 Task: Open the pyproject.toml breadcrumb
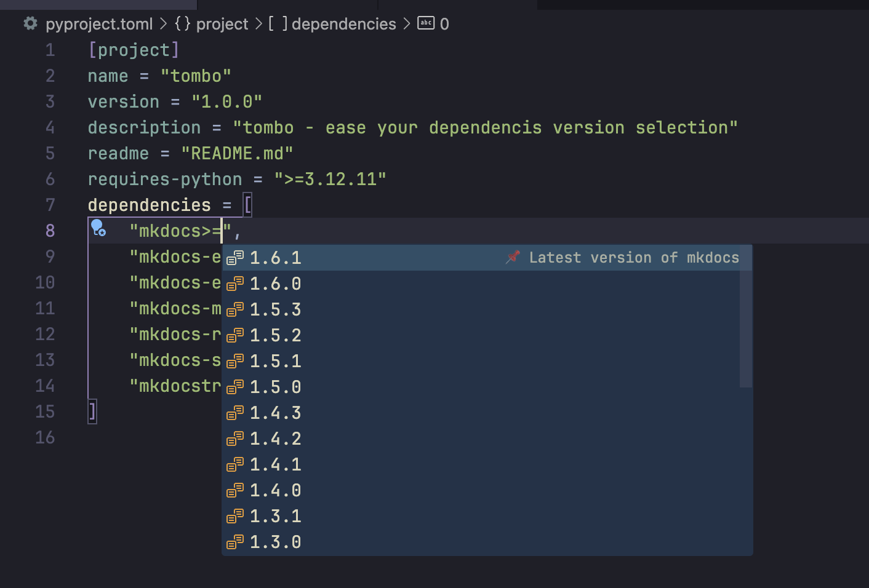99,24
